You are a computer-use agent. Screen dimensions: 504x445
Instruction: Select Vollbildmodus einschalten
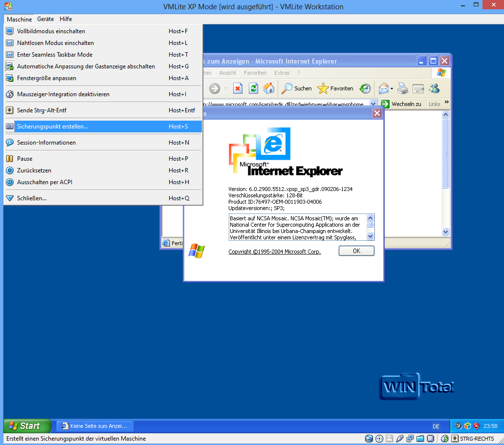pos(103,31)
